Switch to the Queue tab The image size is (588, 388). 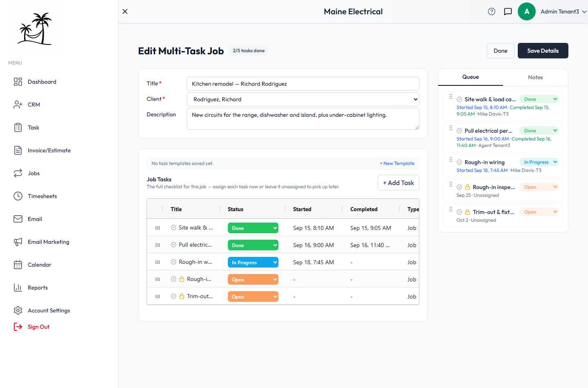(x=470, y=77)
